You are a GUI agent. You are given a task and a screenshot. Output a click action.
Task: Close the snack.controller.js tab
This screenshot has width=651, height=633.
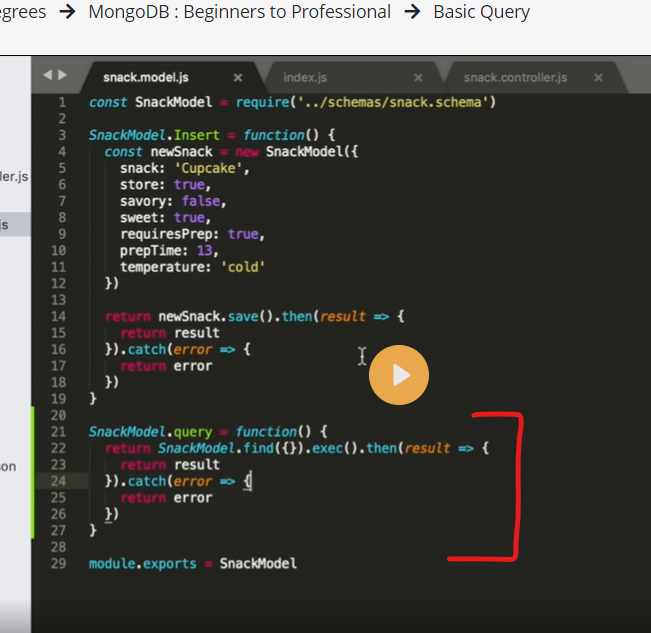[598, 77]
